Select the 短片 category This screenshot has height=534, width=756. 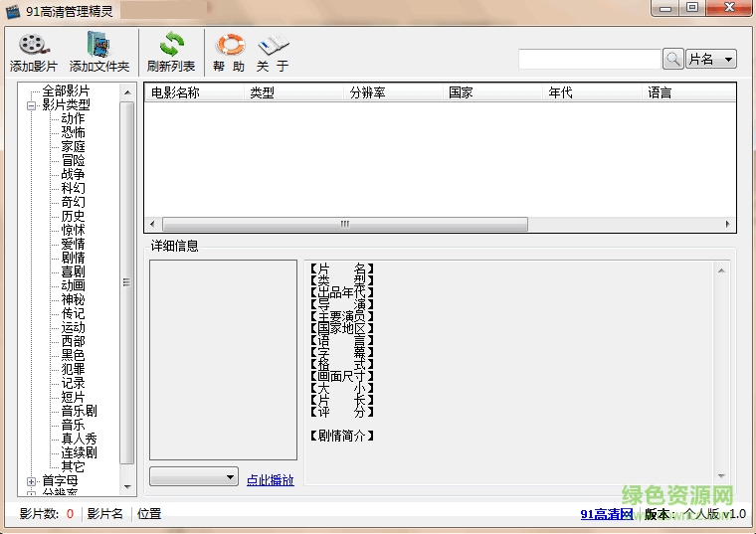73,398
